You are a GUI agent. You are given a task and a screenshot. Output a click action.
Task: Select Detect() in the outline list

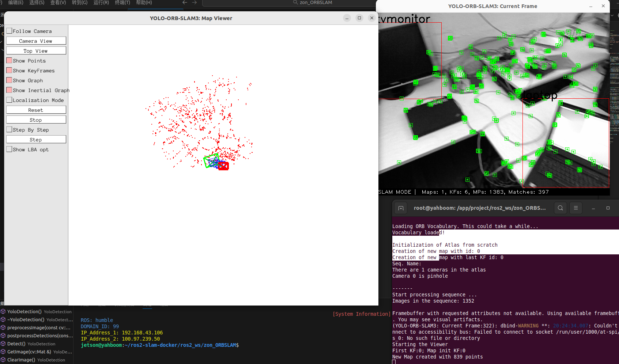click(37, 344)
